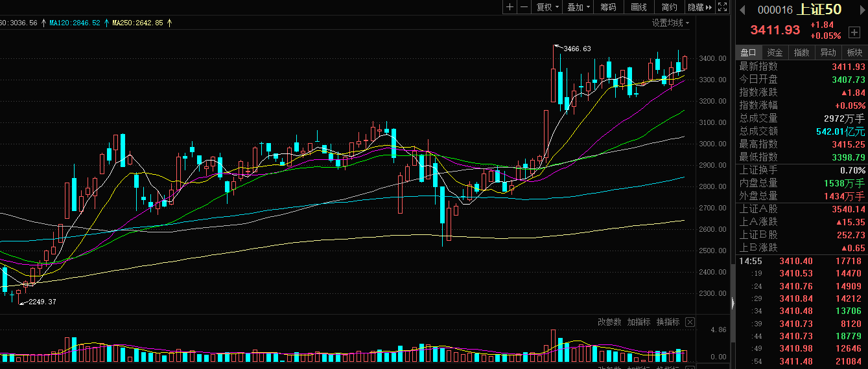The height and width of the screenshot is (369, 868).
Task: Select the 上证B股 252.73 row
Action: tap(802, 235)
